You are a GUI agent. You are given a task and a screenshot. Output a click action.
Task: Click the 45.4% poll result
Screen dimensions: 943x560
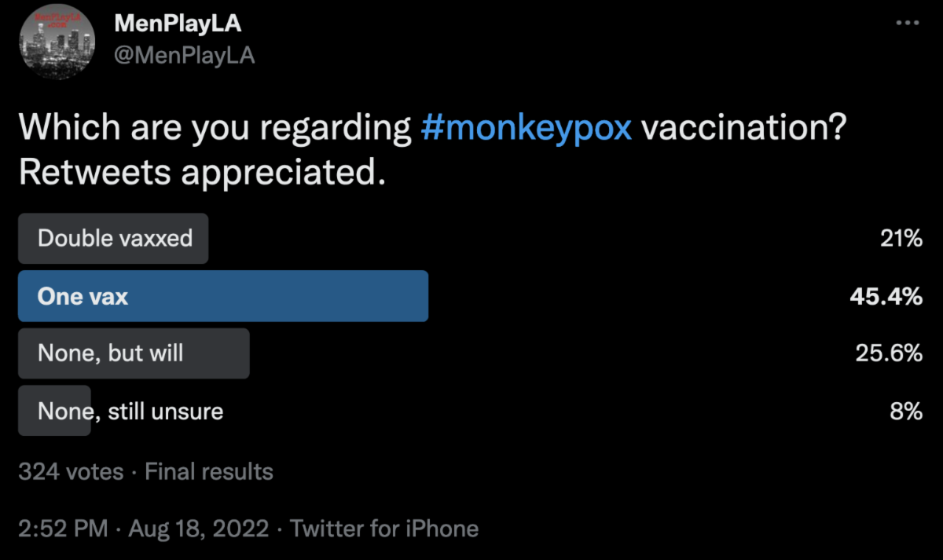click(886, 296)
